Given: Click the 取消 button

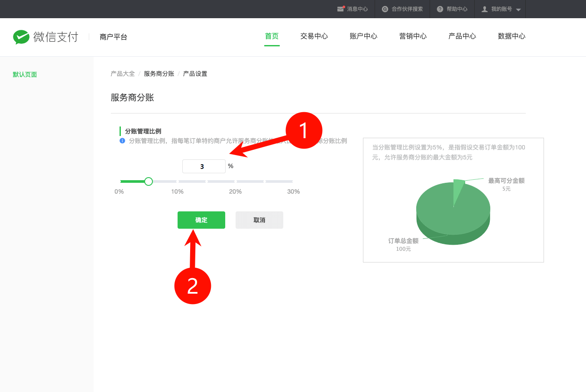Looking at the screenshot, I should click(x=259, y=220).
